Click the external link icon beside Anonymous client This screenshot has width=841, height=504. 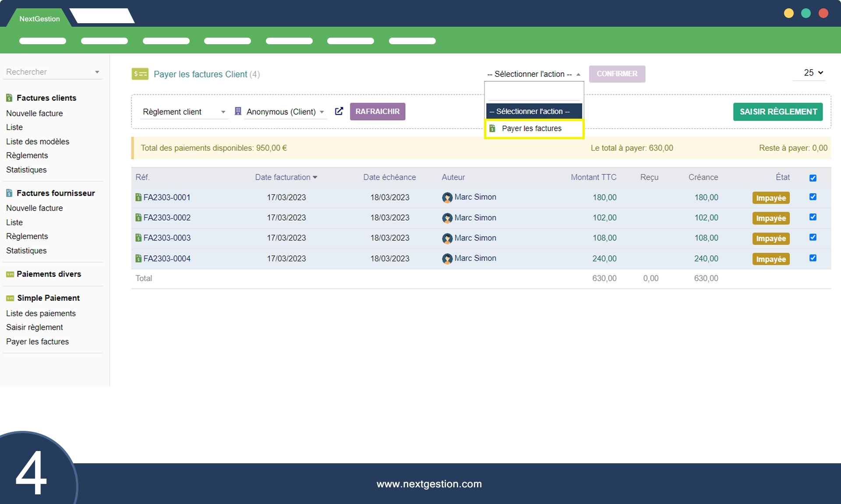click(x=339, y=111)
